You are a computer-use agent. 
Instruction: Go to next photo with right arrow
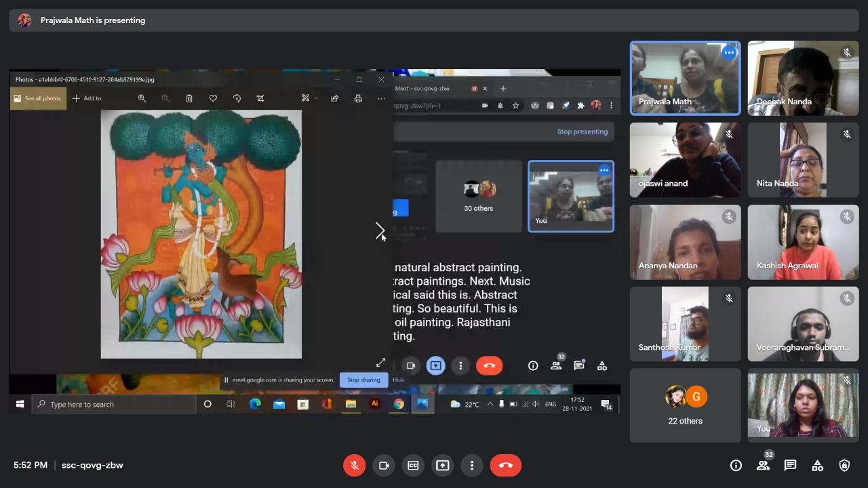tap(380, 231)
